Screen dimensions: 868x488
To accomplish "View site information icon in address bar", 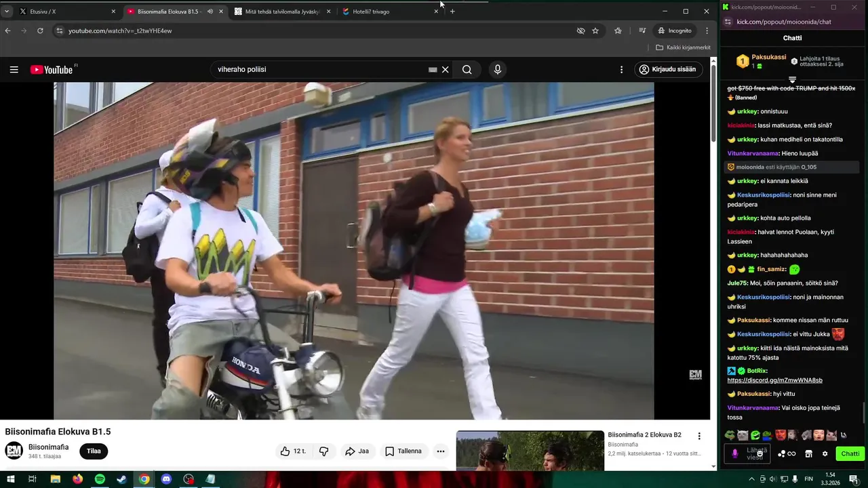I will pyautogui.click(x=60, y=30).
